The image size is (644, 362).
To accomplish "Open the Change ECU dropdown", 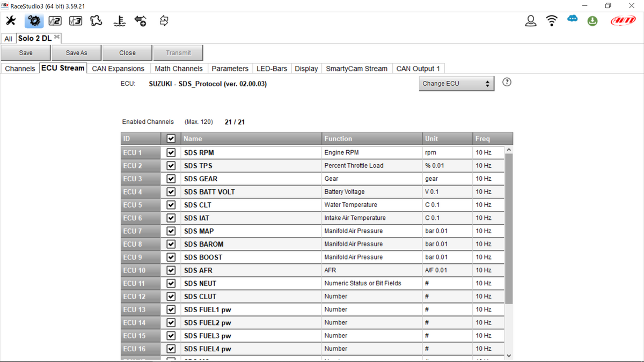I will pyautogui.click(x=456, y=84).
